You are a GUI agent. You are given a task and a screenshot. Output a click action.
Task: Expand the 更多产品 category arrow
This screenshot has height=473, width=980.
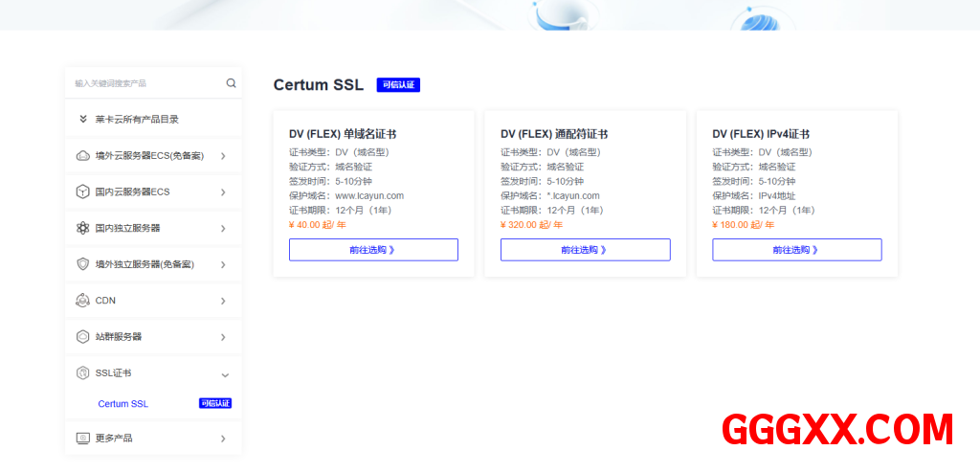pos(223,439)
